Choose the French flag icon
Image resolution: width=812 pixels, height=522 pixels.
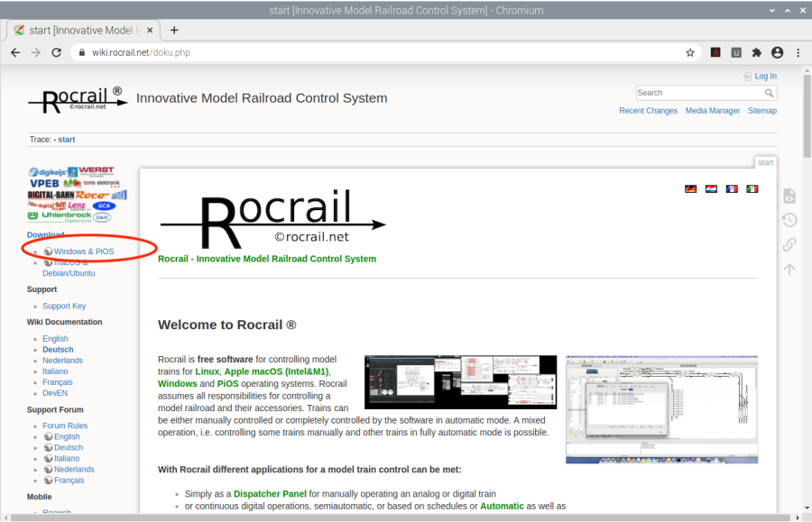click(732, 188)
